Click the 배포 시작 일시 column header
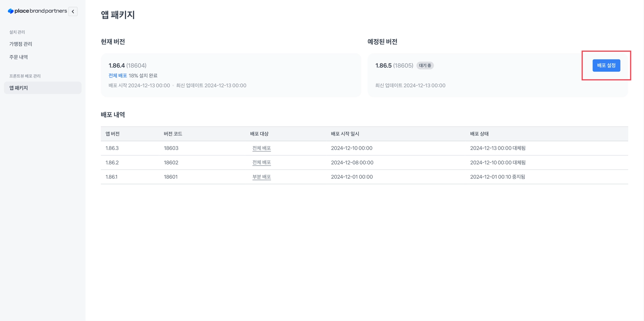The width and height of the screenshot is (644, 321). [345, 134]
